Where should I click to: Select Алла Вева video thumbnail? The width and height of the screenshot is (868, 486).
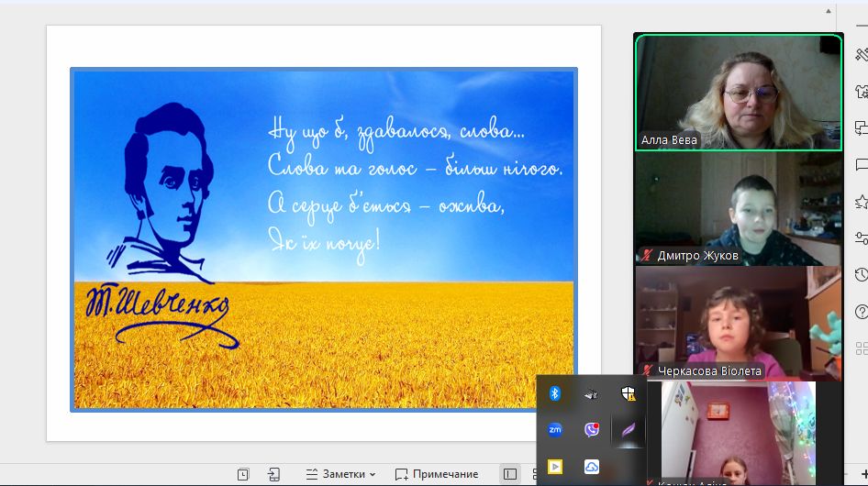click(x=738, y=92)
